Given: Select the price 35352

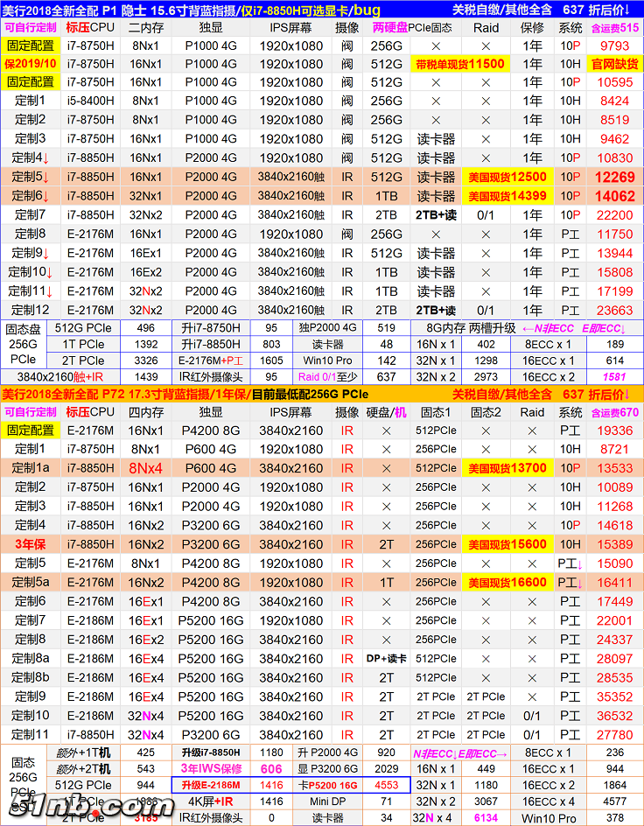Looking at the screenshot, I should [x=614, y=696].
